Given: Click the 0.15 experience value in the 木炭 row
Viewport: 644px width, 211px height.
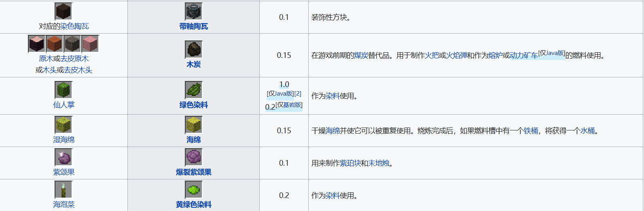Looking at the screenshot, I should click(x=284, y=55).
